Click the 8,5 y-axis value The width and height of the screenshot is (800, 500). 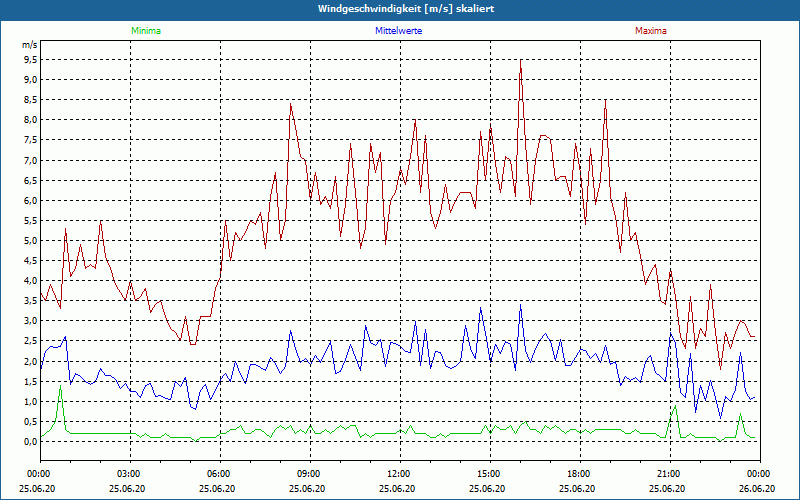(x=31, y=100)
